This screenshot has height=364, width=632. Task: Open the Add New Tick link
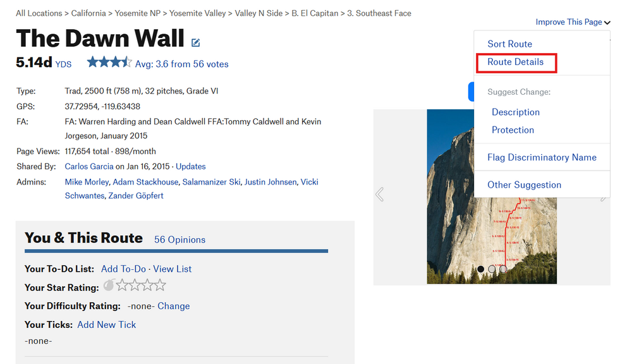click(106, 324)
